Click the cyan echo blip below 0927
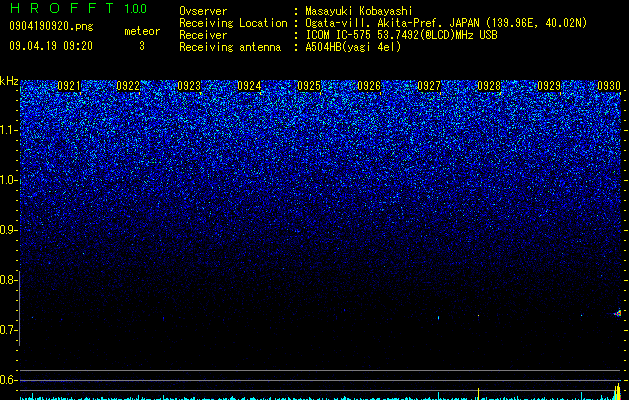The height and width of the screenshot is (400, 629). tap(438, 318)
